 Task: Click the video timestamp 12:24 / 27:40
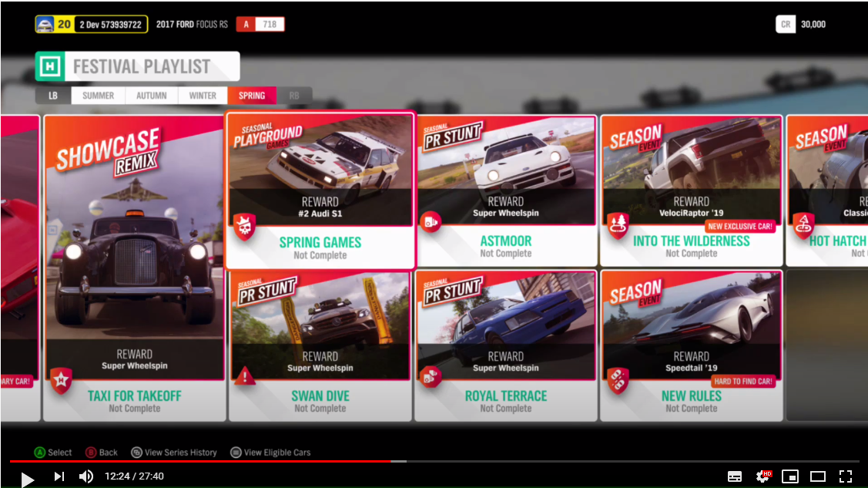coord(134,476)
